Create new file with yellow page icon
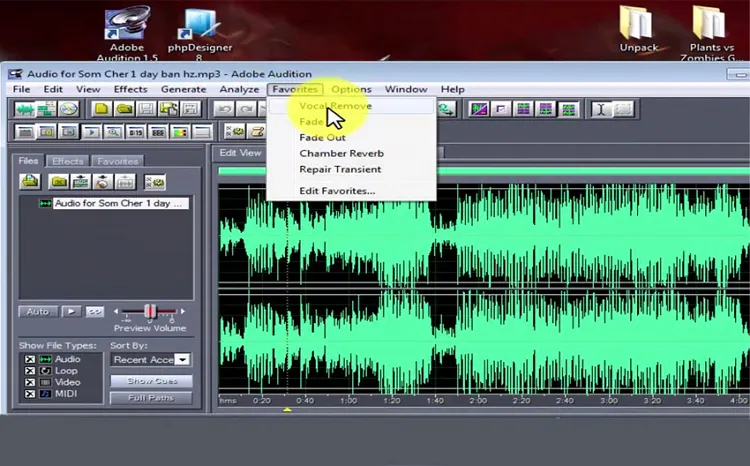Viewport: 750px width, 466px height. (101, 110)
